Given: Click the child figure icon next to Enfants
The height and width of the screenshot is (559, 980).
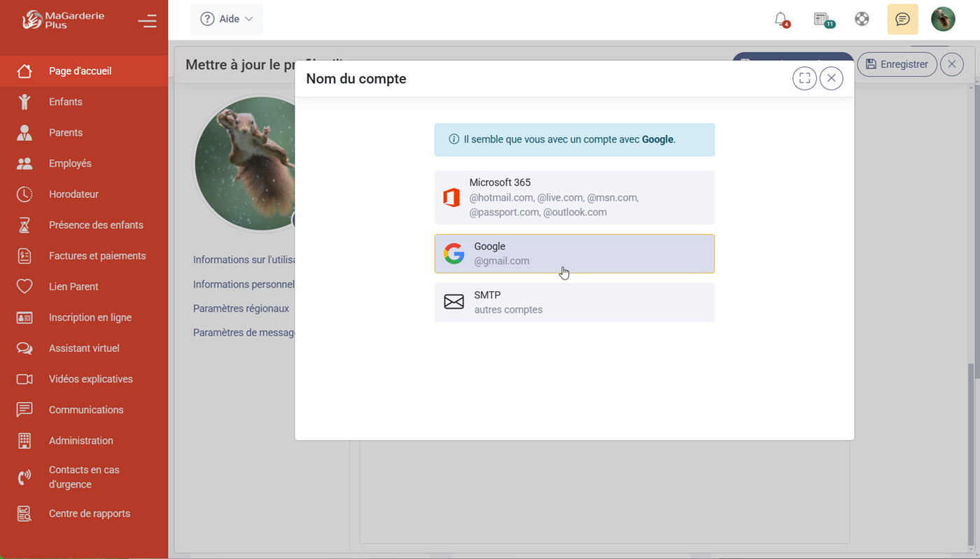Looking at the screenshot, I should click(24, 101).
